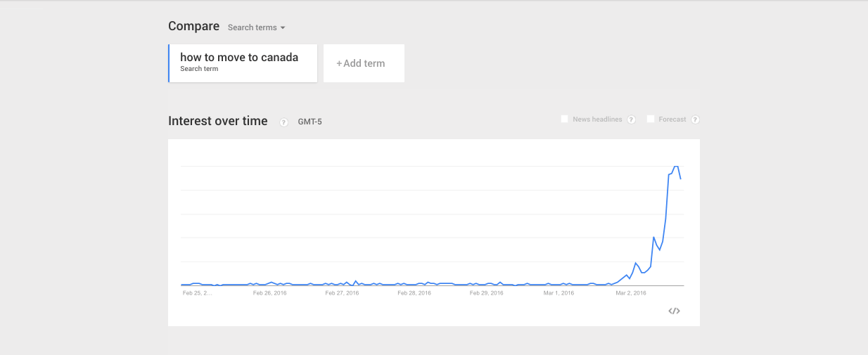The width and height of the screenshot is (868, 355).
Task: Click the Feb 29, 2016 date marker
Action: point(487,293)
